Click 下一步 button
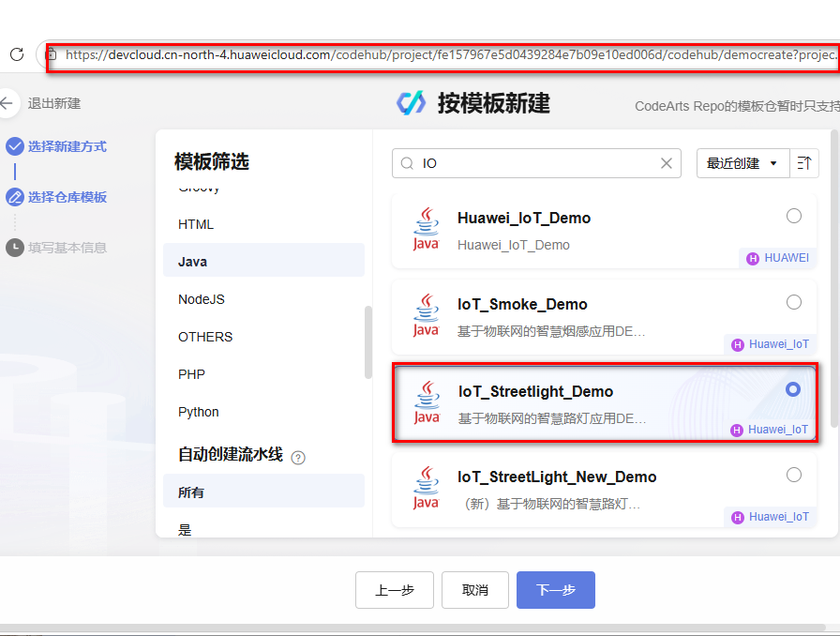 [x=556, y=590]
